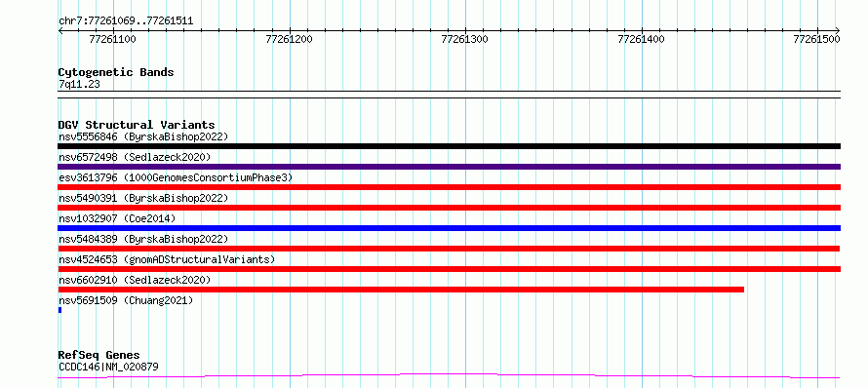Open the nsv5484389 (ByrskaBishop2022) label

click(x=143, y=239)
